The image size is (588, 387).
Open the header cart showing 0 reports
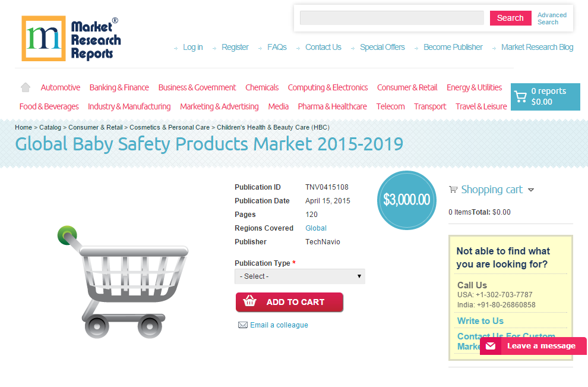tap(545, 96)
